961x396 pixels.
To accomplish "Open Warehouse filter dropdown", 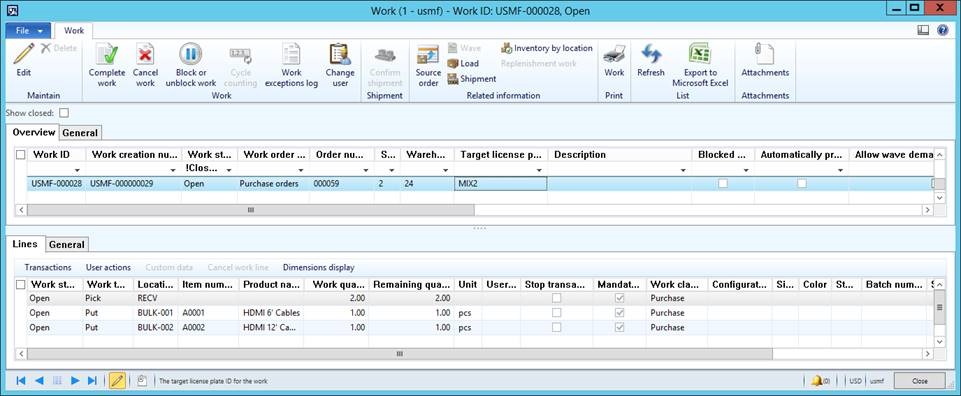I will click(447, 170).
